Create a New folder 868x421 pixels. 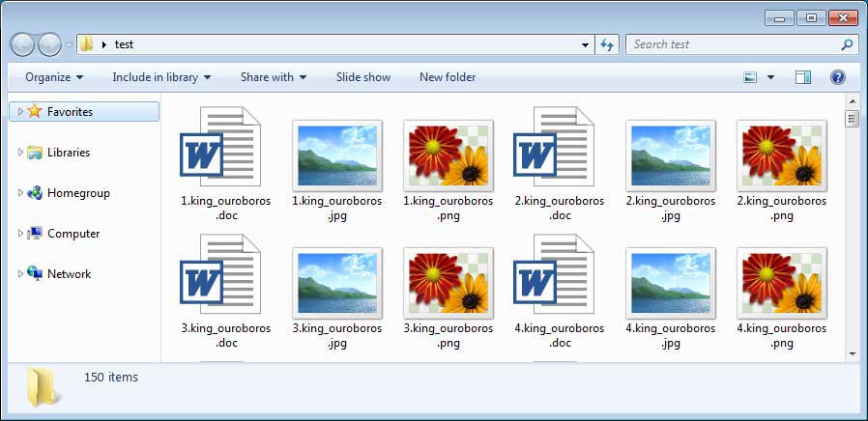[448, 77]
